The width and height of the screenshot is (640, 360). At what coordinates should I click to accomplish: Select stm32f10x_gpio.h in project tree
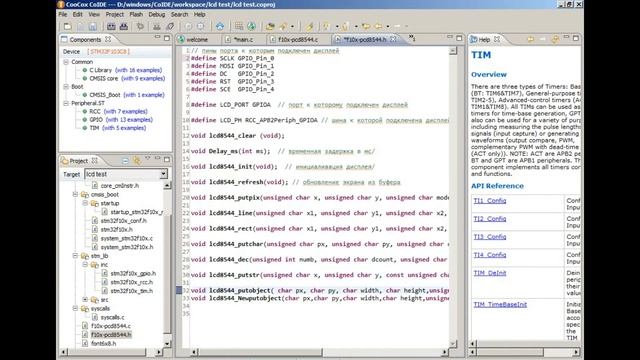(x=133, y=273)
